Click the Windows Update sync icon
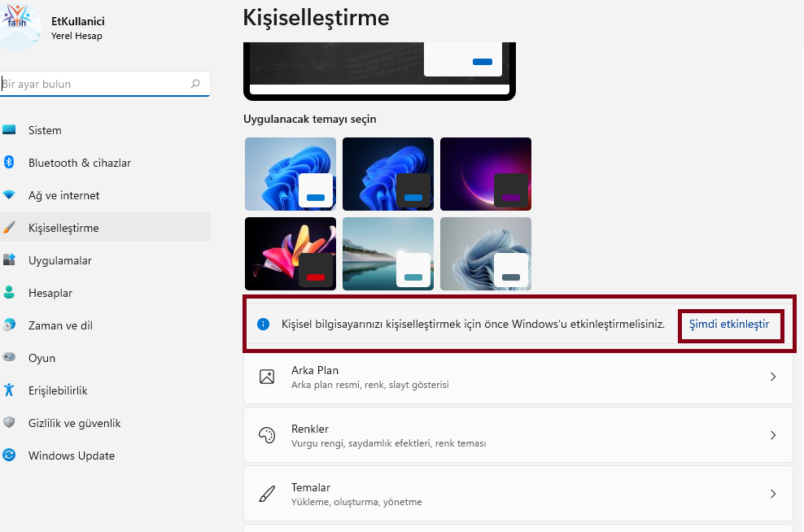The image size is (804, 532). click(x=9, y=455)
